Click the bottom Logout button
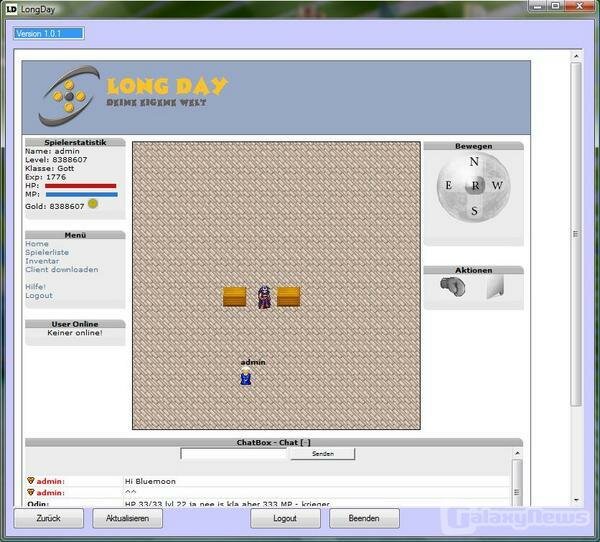This screenshot has width=600, height=542. tap(285, 518)
